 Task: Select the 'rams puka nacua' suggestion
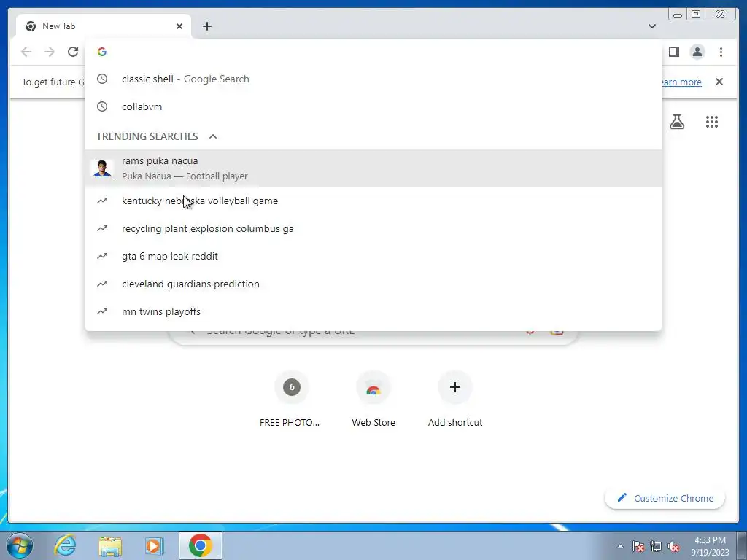pyautogui.click(x=373, y=168)
